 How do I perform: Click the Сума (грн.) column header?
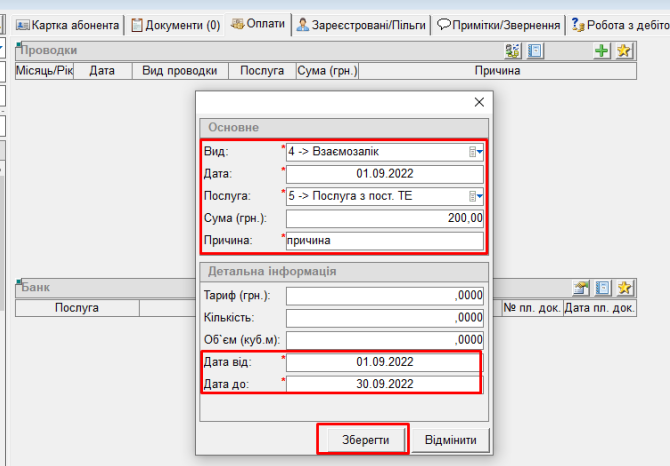pos(327,71)
